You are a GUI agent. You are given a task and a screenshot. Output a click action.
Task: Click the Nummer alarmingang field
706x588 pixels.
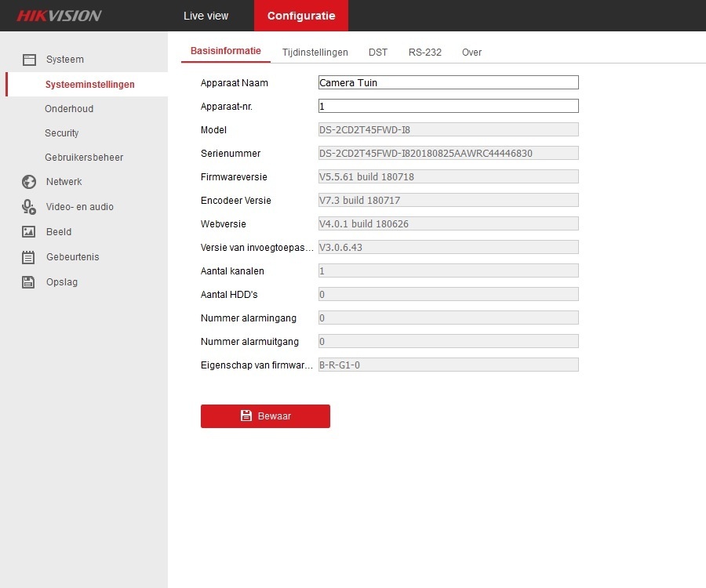click(449, 318)
